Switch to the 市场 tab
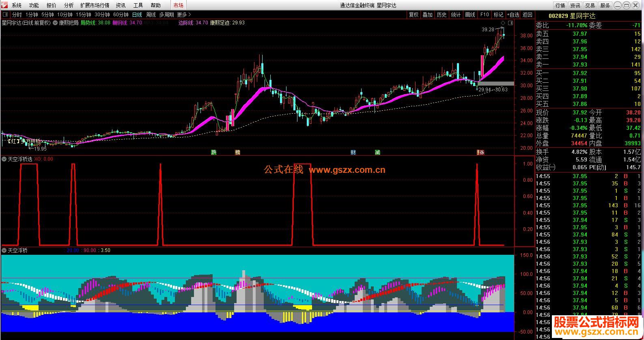The height and width of the screenshot is (340, 644). [x=178, y=5]
